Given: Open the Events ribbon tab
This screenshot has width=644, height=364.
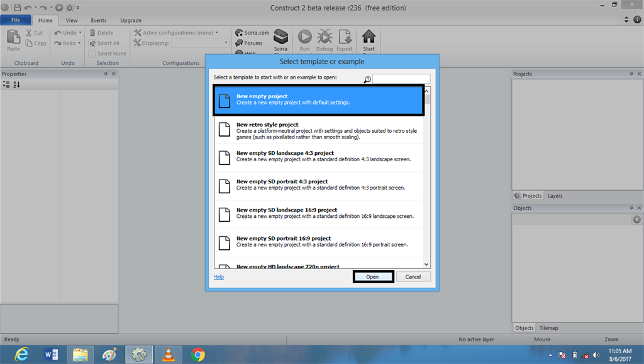Looking at the screenshot, I should point(98,20).
